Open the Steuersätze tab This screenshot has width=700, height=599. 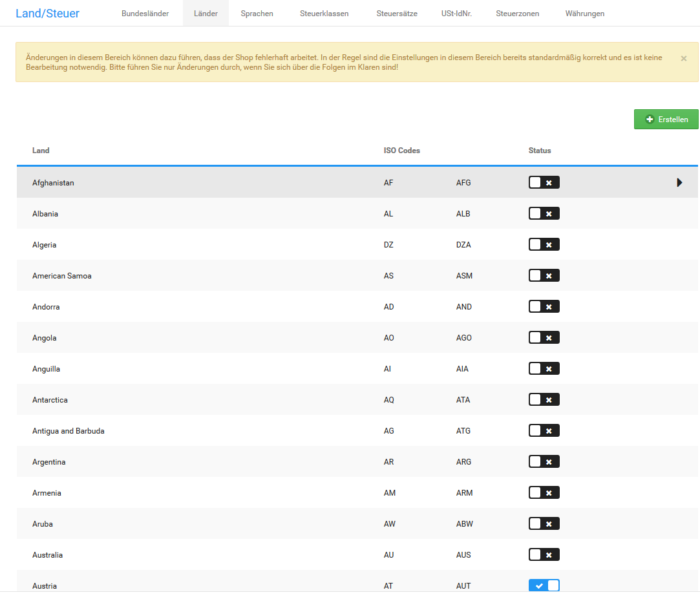(x=397, y=14)
